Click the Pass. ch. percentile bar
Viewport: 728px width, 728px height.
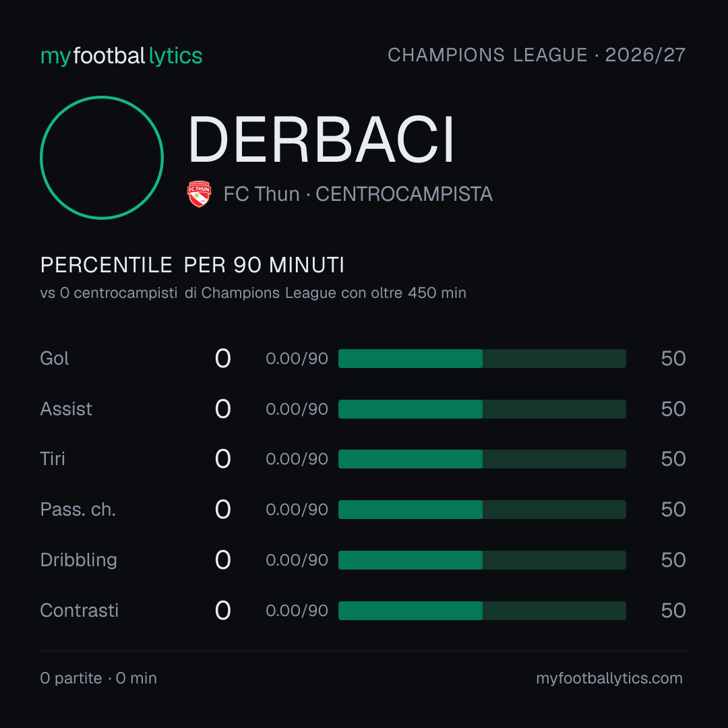click(482, 510)
